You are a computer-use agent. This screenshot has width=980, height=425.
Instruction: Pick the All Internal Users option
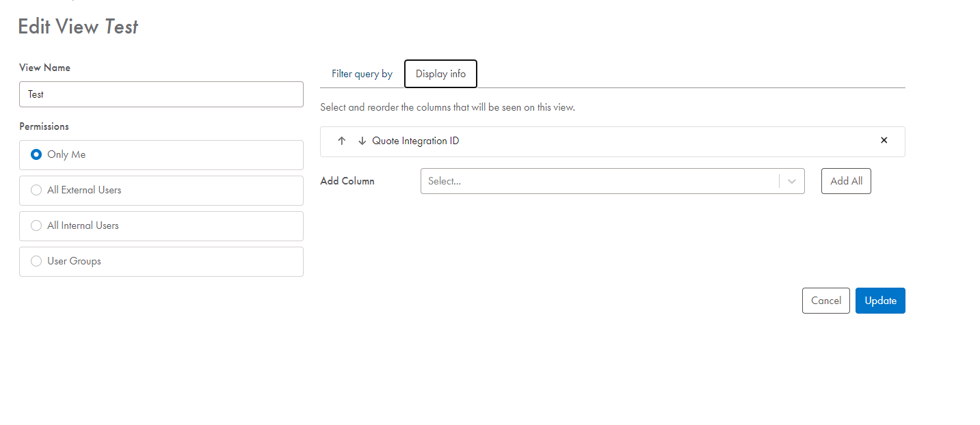tap(37, 225)
